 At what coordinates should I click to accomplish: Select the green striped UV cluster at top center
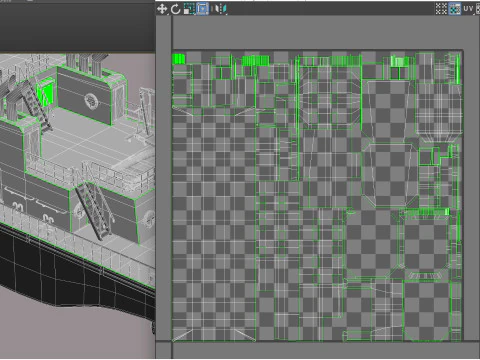255,61
